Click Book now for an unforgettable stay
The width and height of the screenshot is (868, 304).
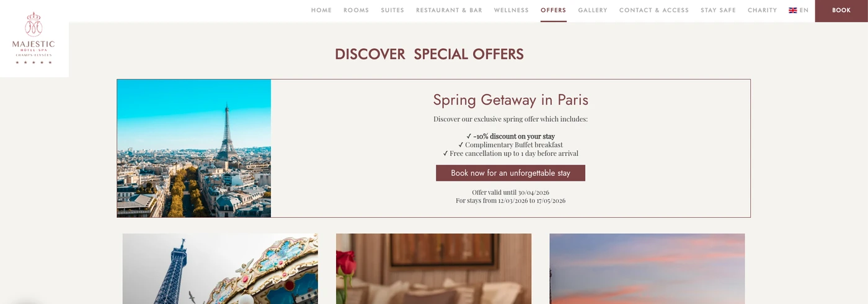coord(510,173)
